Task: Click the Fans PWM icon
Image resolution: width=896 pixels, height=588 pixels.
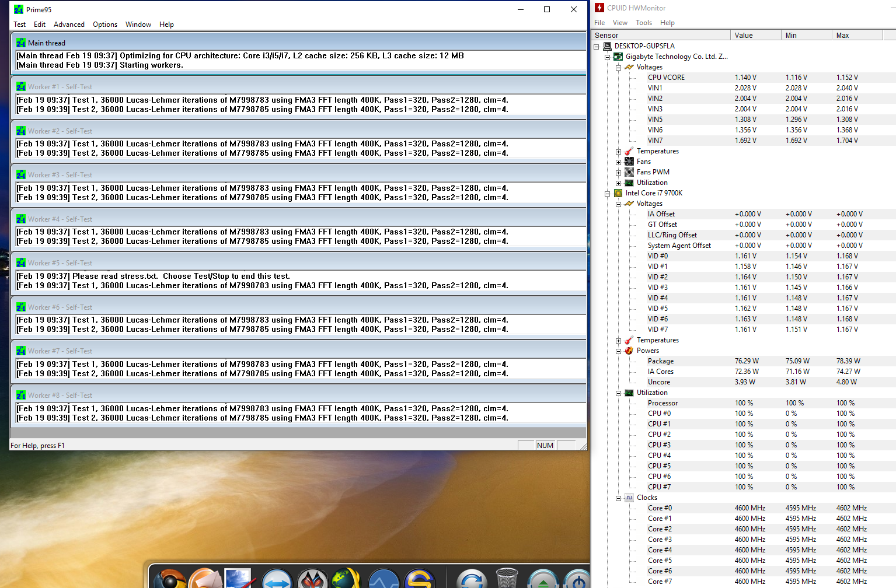Action: [x=629, y=172]
